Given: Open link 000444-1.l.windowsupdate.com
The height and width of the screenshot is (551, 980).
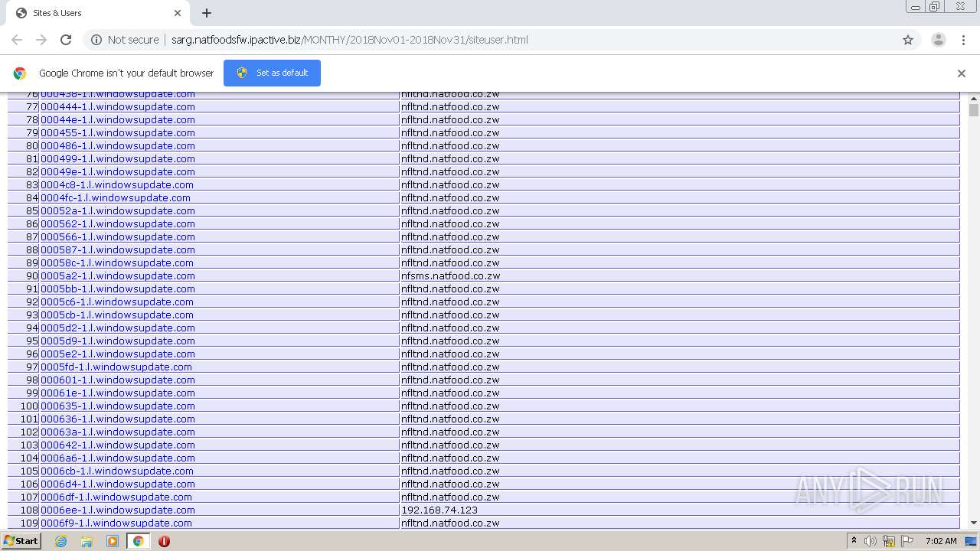Looking at the screenshot, I should click(x=118, y=106).
